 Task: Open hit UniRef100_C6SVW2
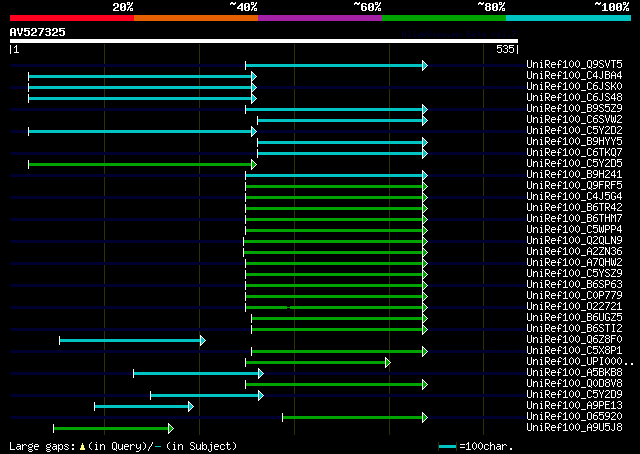click(x=574, y=119)
